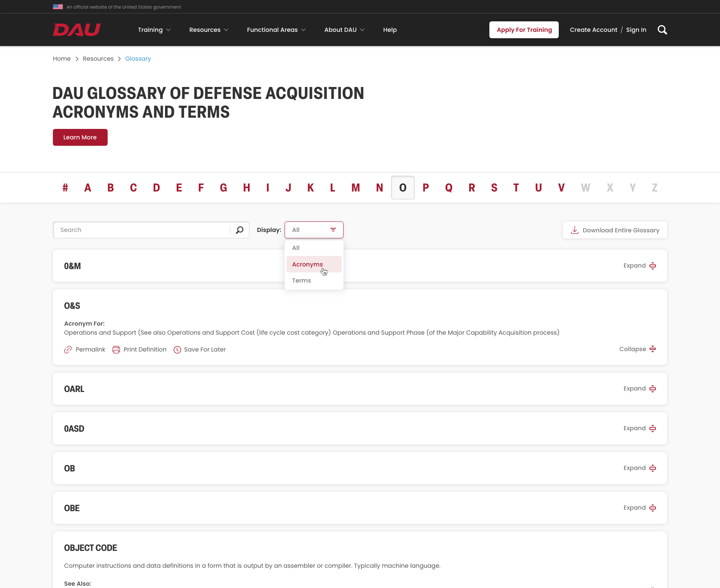The height and width of the screenshot is (588, 720).
Task: Choose Terms in Display dropdown
Action: point(314,280)
